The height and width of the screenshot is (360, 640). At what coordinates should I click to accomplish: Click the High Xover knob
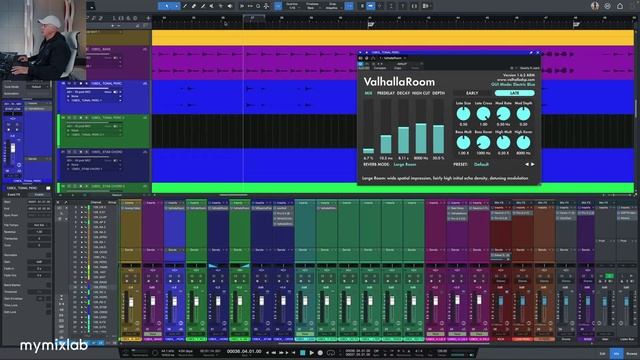(523, 142)
